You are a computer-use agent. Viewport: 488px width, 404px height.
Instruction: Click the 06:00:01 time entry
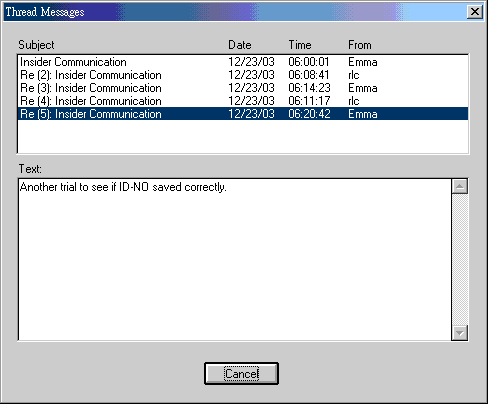tap(309, 62)
